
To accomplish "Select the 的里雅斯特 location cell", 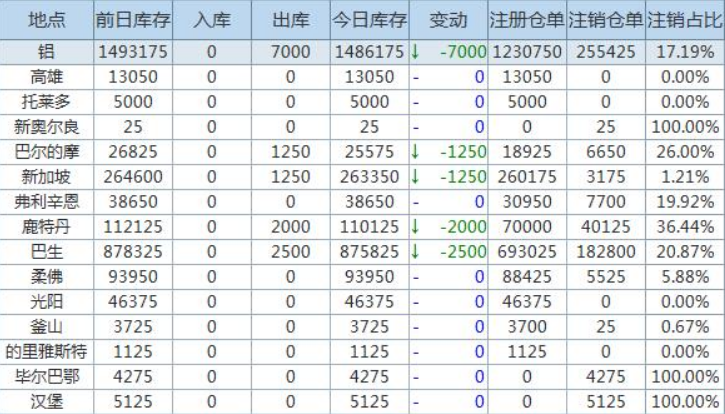I will coord(46,352).
